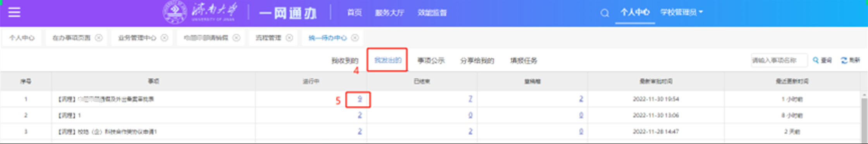Go to 首页 in top navigation
This screenshot has width=868, height=144.
click(x=354, y=13)
